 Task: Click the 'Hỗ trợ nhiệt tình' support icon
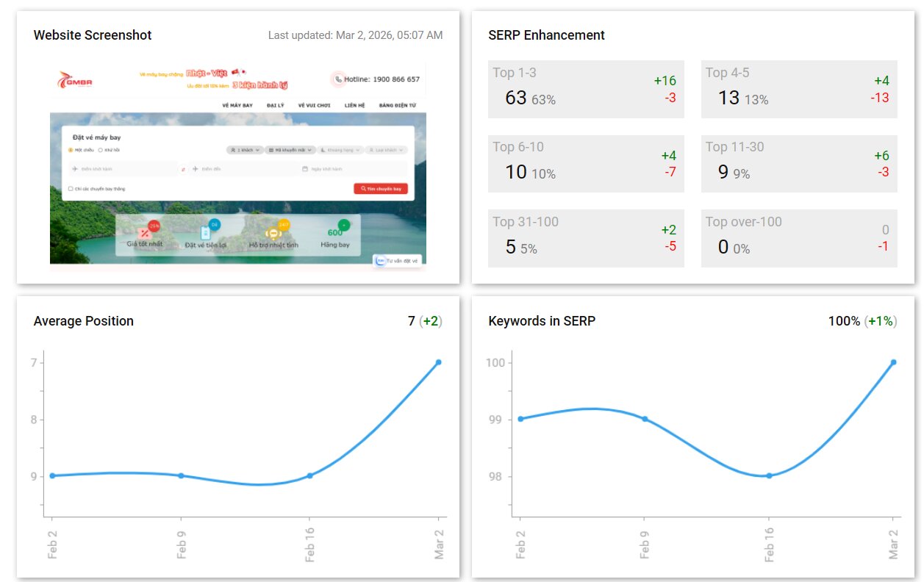tap(274, 232)
